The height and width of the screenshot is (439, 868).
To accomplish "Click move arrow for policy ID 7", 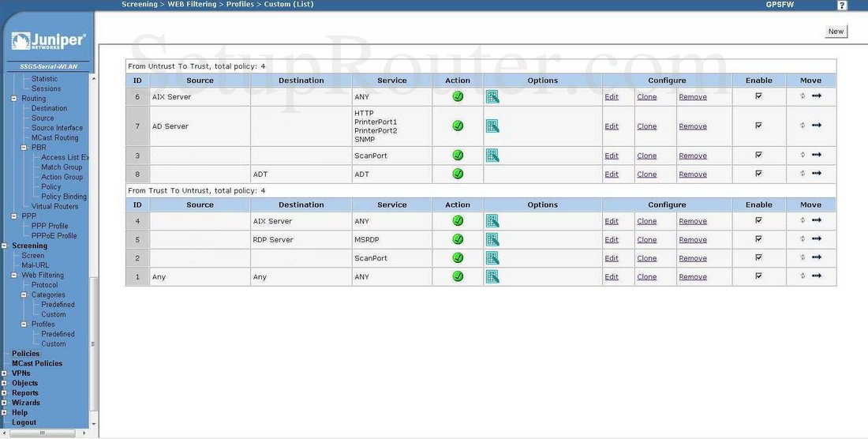I will click(x=817, y=125).
